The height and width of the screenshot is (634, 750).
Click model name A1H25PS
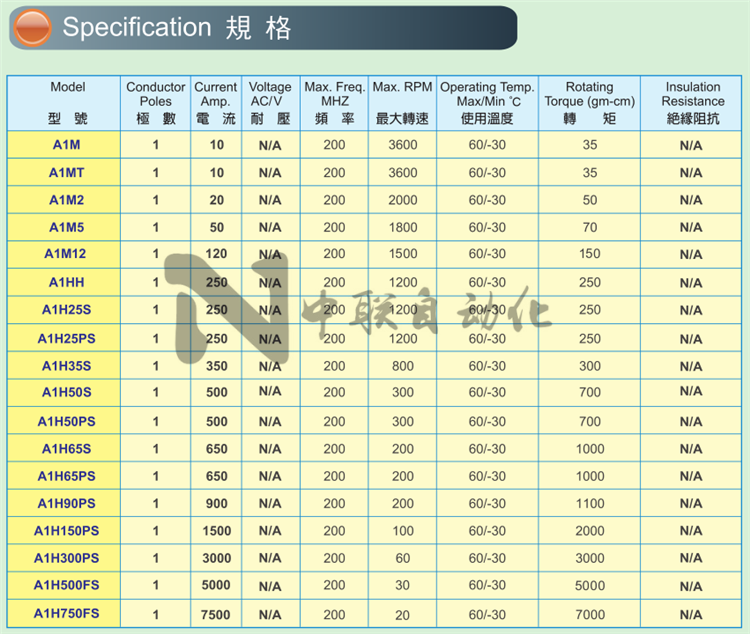pos(66,339)
